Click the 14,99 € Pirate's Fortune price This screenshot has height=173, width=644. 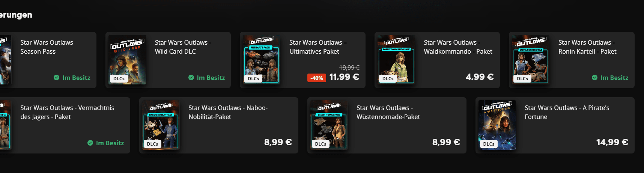coord(612,142)
